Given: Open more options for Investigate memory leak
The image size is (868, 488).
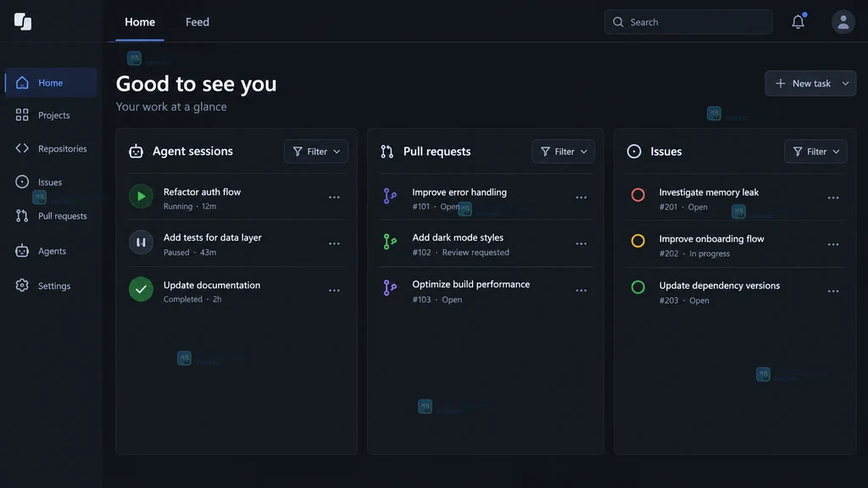Looking at the screenshot, I should [833, 198].
